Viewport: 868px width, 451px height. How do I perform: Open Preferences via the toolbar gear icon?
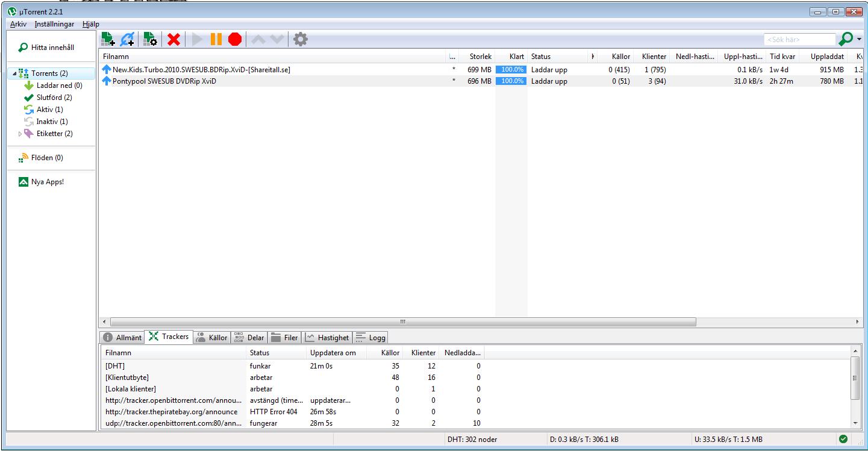pyautogui.click(x=300, y=39)
